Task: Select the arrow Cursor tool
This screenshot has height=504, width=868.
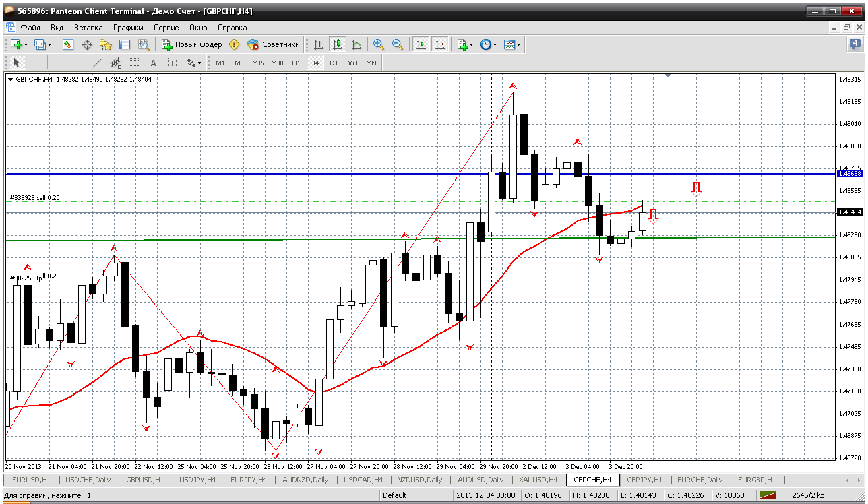Action: (17, 63)
